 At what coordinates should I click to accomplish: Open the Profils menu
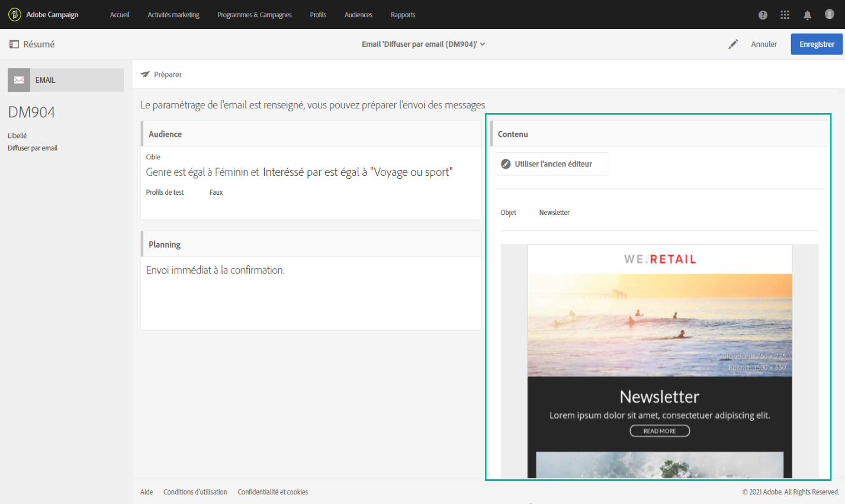[x=318, y=15]
